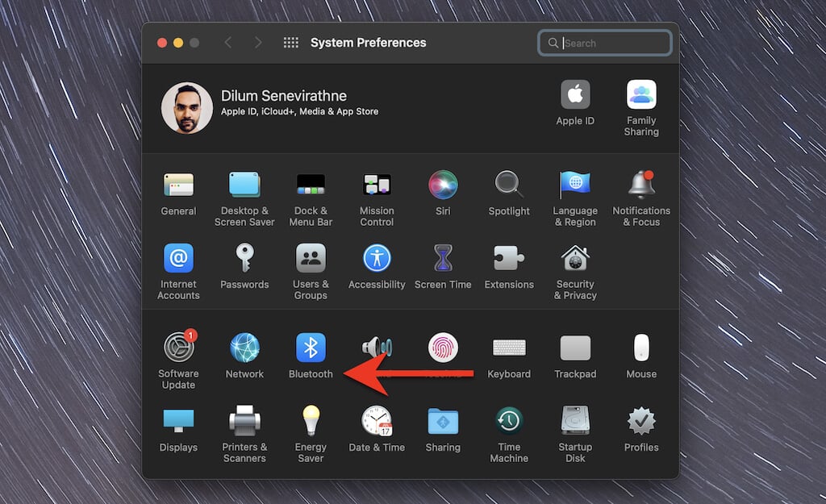Open Family Sharing settings

click(x=641, y=95)
